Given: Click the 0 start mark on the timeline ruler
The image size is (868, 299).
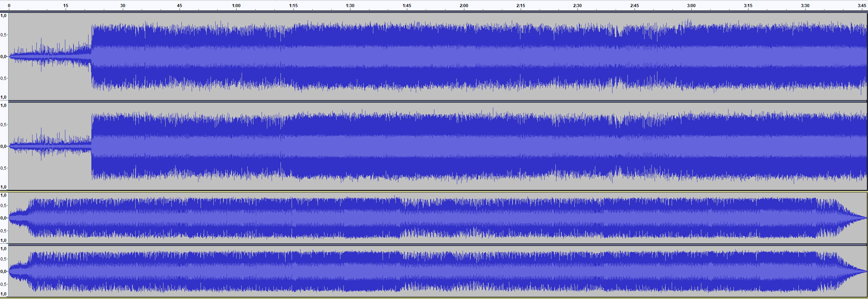Looking at the screenshot, I should pos(9,6).
